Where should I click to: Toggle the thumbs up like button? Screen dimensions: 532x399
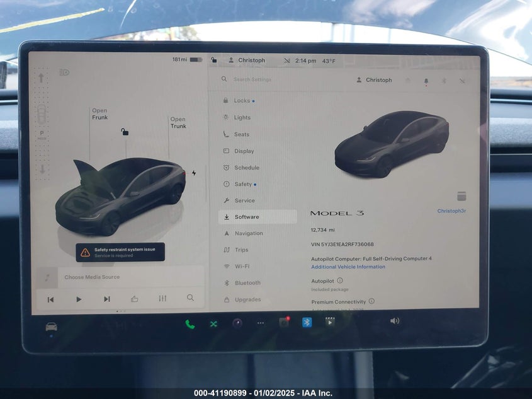(135, 299)
